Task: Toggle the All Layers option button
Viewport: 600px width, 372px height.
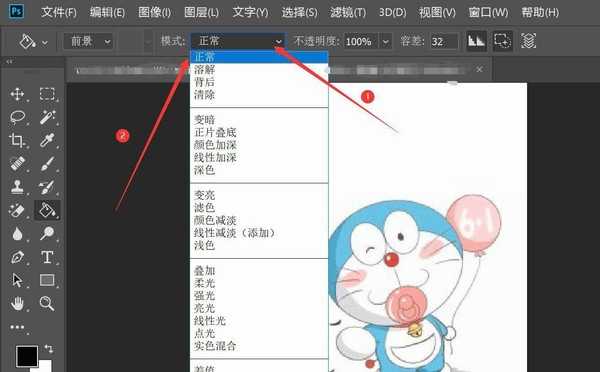Action: (x=528, y=41)
